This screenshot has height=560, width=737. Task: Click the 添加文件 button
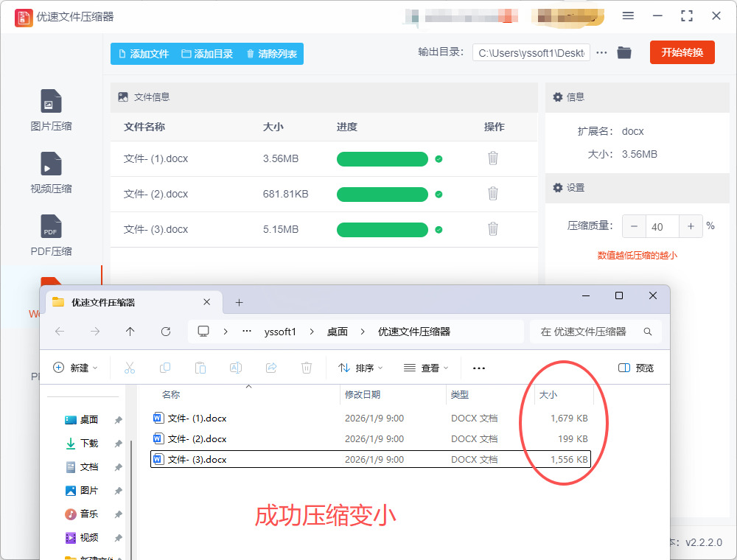tap(144, 54)
